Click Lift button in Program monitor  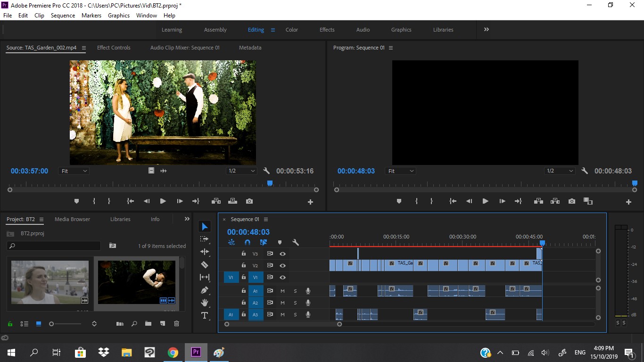pos(538,201)
